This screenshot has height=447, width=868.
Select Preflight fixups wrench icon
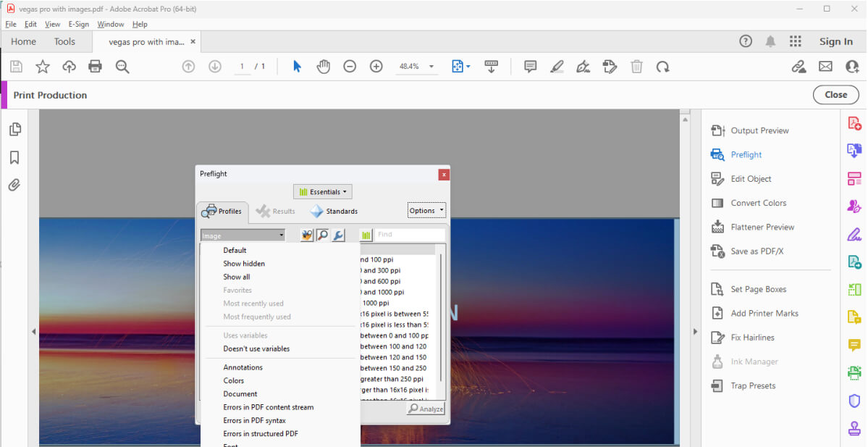coord(338,235)
